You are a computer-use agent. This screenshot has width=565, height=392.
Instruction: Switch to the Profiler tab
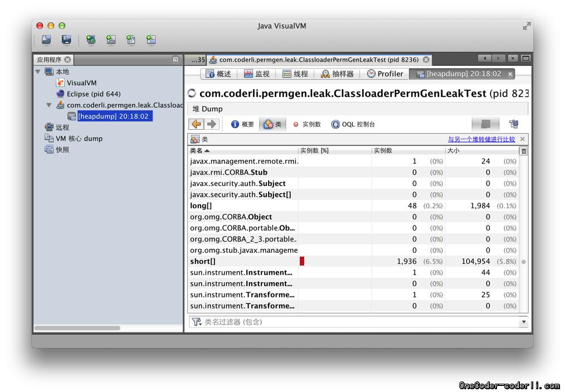385,73
